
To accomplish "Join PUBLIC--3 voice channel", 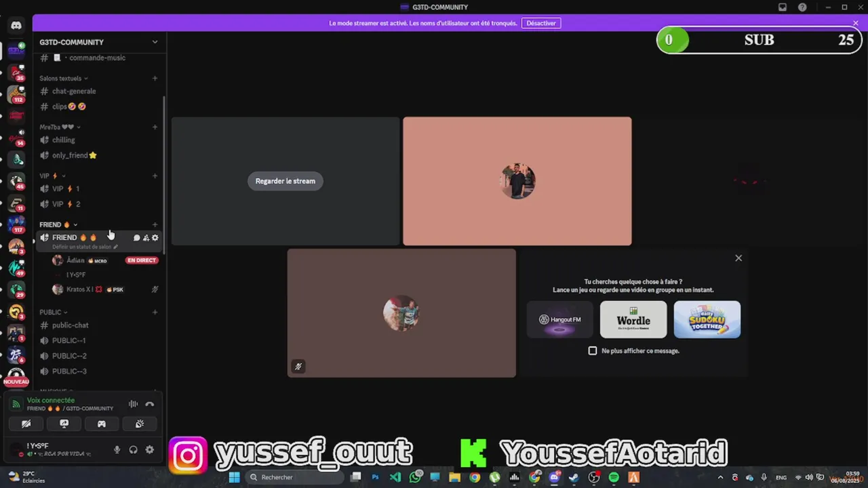I will coord(99,371).
